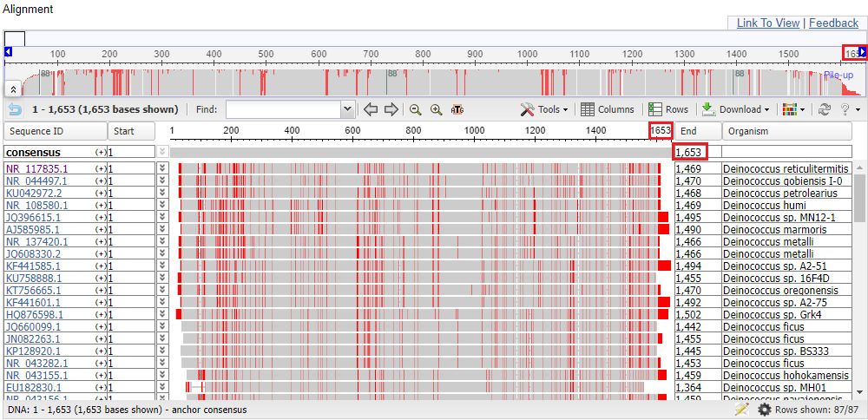Click Deinococcus reticulitermitis organism cell
The image size is (868, 420).
click(786, 168)
